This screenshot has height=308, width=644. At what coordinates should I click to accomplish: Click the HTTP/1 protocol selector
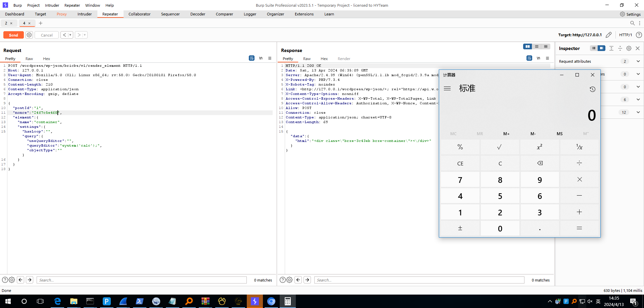[626, 35]
